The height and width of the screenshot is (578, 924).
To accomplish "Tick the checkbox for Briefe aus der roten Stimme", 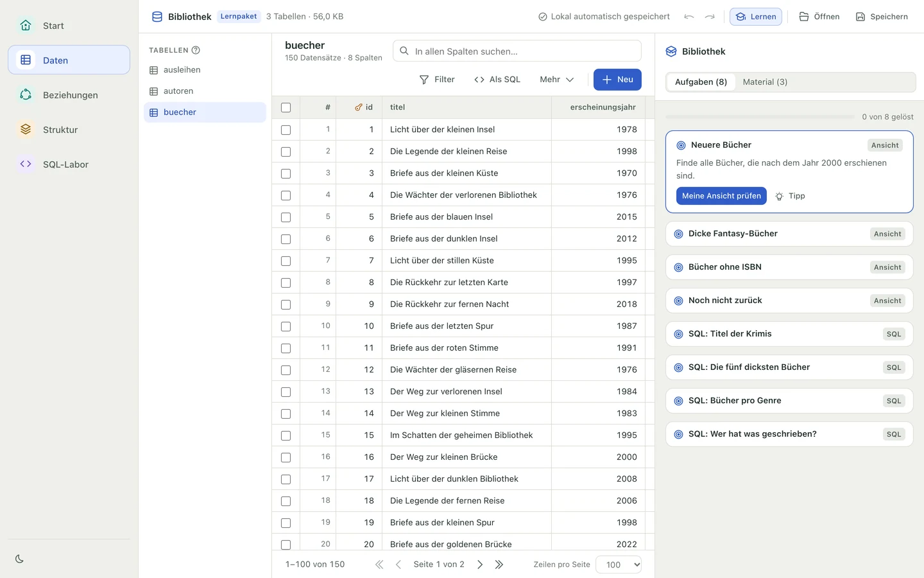I will [x=286, y=348].
